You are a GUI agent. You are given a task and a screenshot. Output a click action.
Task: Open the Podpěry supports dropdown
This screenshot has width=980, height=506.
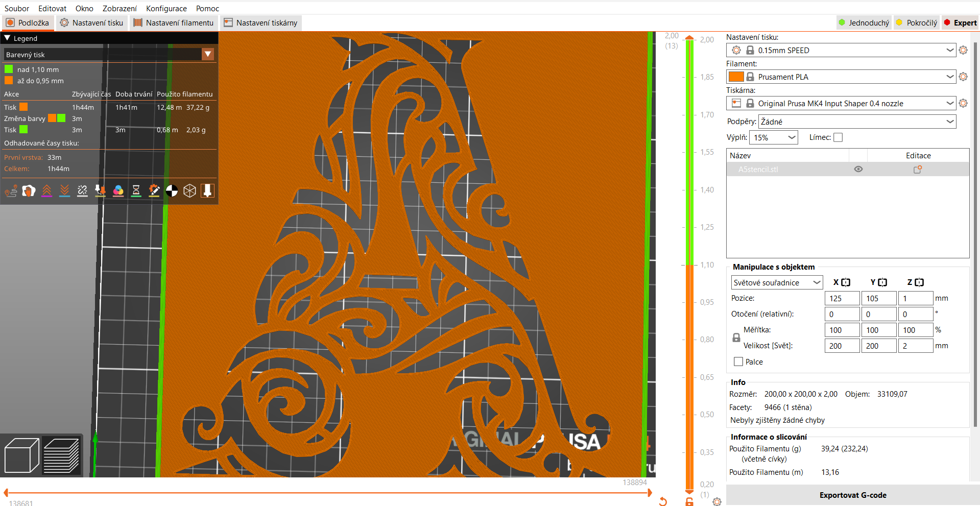point(857,122)
